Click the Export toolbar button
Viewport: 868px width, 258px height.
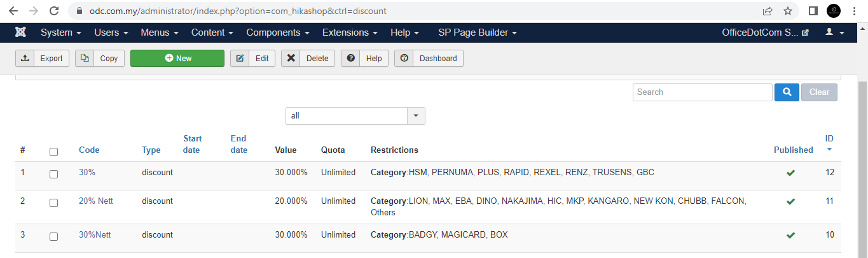pyautogui.click(x=42, y=59)
